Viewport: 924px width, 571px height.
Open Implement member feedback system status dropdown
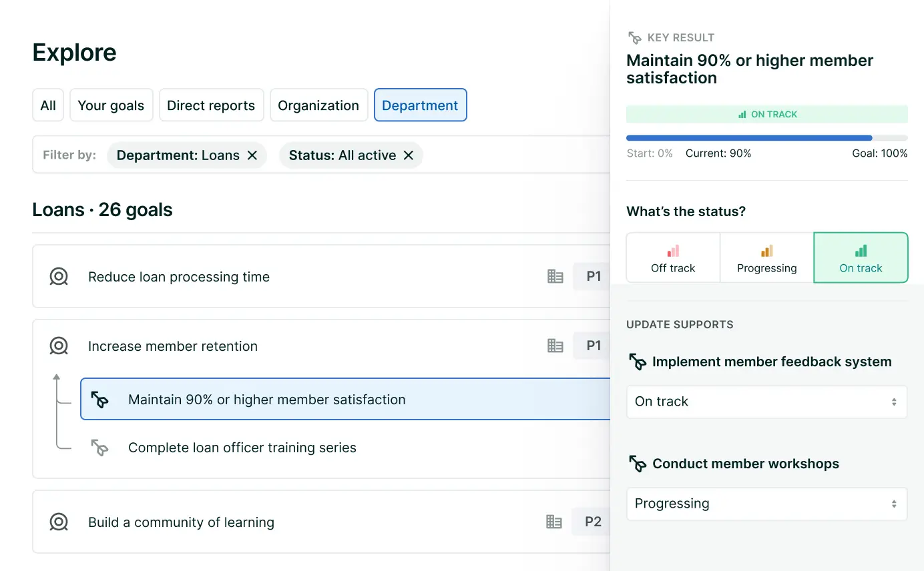coord(766,402)
